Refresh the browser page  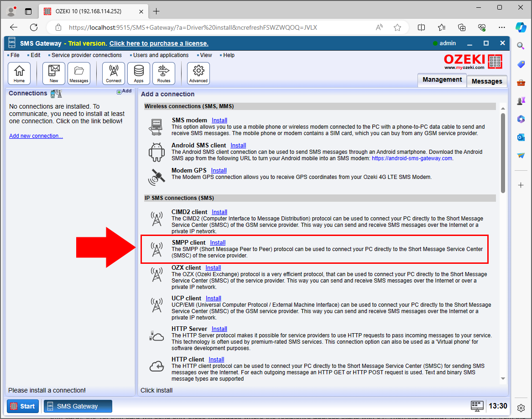[x=34, y=27]
